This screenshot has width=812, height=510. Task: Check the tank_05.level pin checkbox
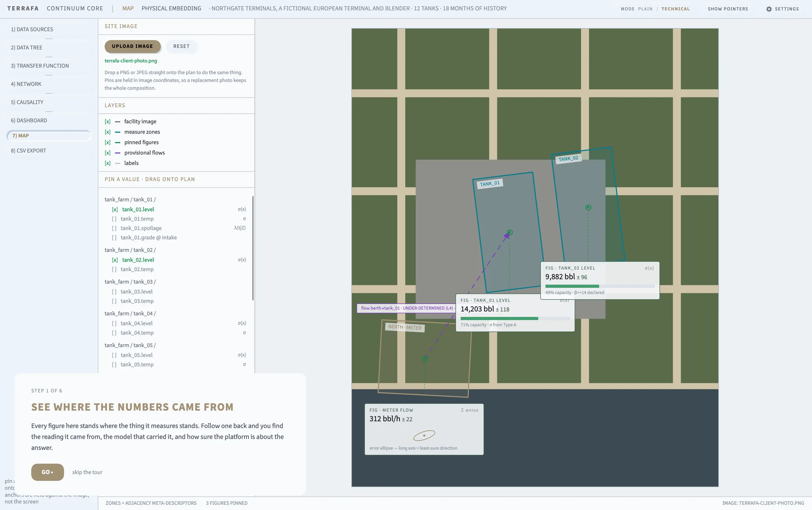click(x=114, y=355)
